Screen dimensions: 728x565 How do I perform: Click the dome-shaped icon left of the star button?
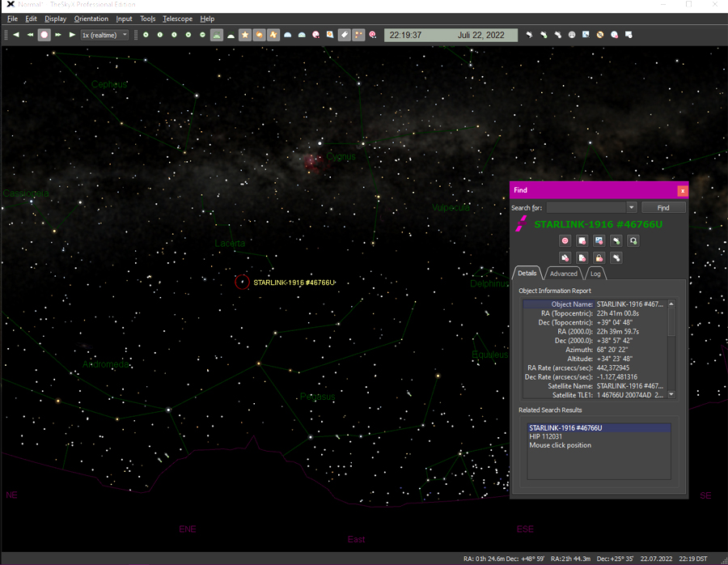(x=231, y=35)
